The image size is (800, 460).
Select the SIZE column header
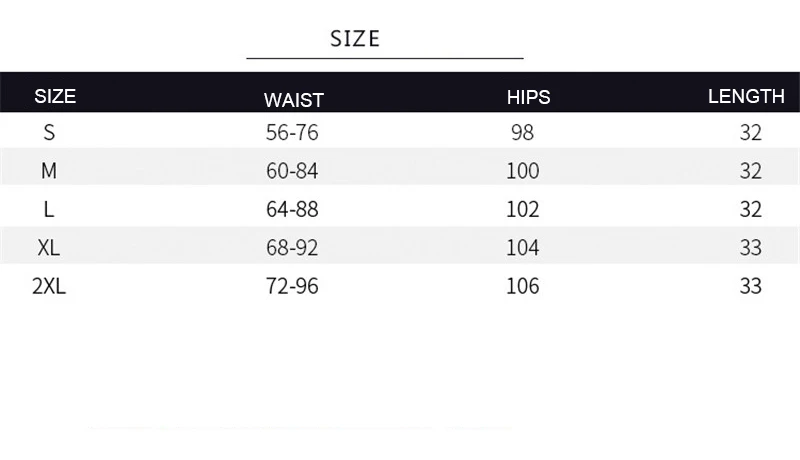click(x=55, y=96)
